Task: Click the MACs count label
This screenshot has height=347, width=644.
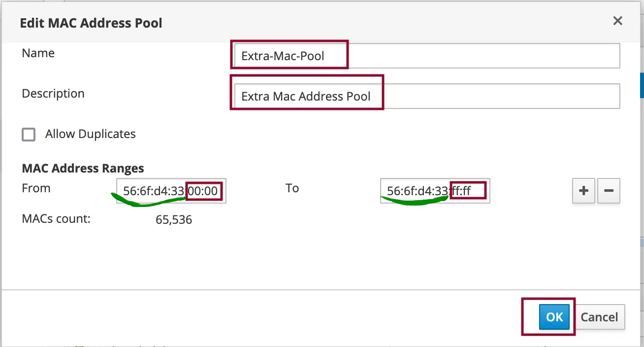Action: (57, 218)
